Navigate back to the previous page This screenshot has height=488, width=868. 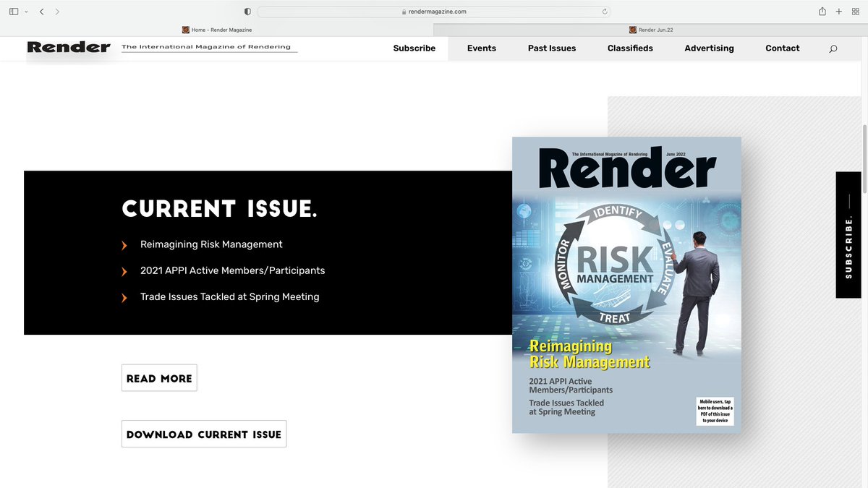tap(41, 11)
